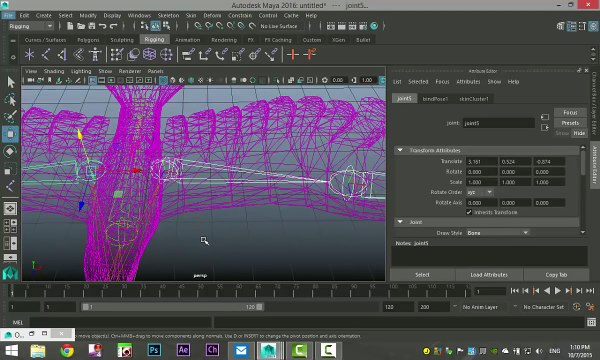This screenshot has height=360, width=600.
Task: Click the four-view layout icon
Action: tap(10, 226)
